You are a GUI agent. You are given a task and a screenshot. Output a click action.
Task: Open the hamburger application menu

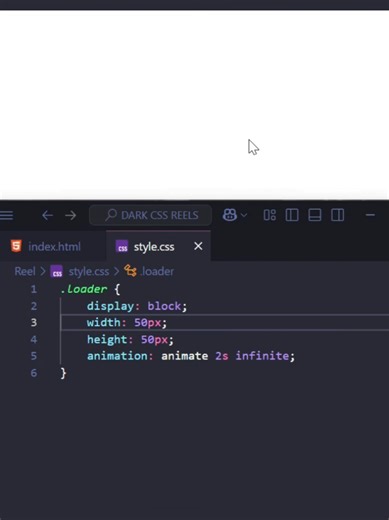tap(6, 215)
